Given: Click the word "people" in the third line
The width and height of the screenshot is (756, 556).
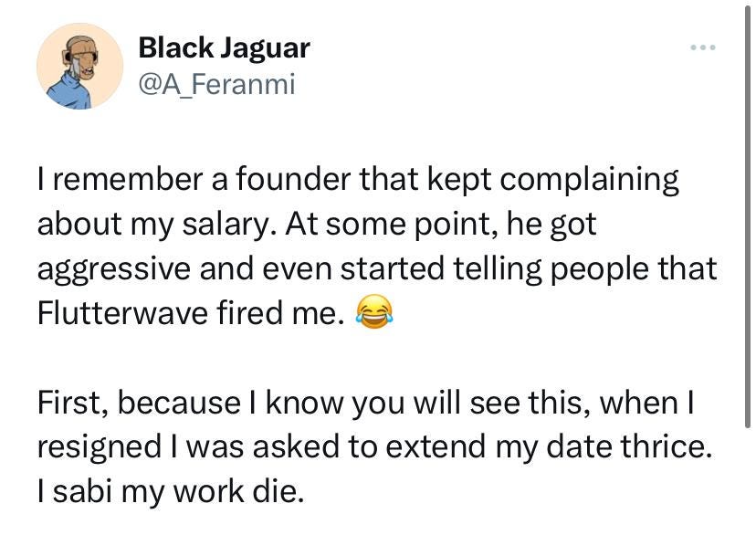Looking at the screenshot, I should [599, 270].
